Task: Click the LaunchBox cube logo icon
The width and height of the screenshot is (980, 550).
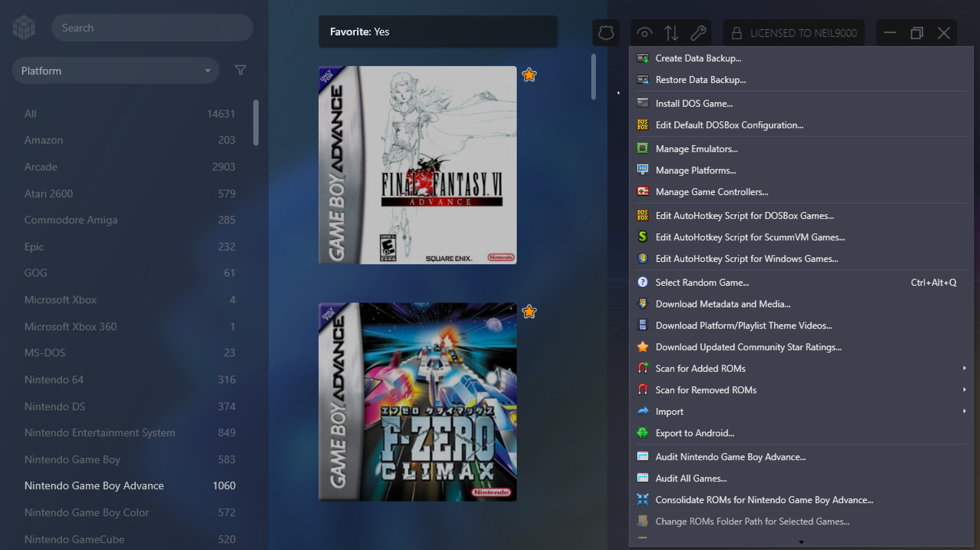Action: point(24,27)
